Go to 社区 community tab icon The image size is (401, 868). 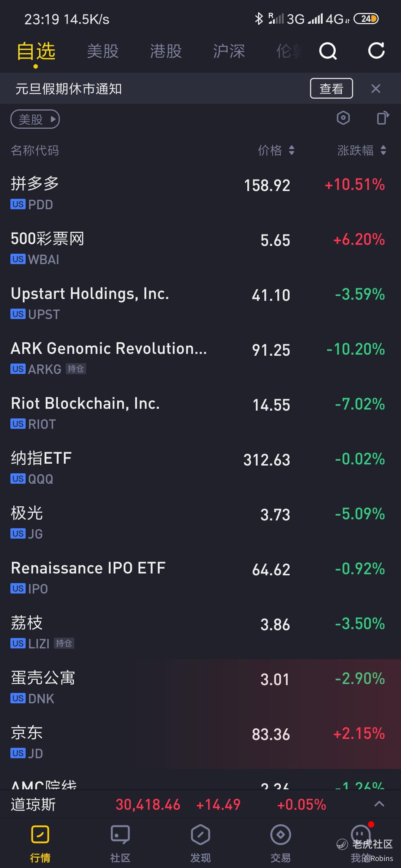[120, 835]
